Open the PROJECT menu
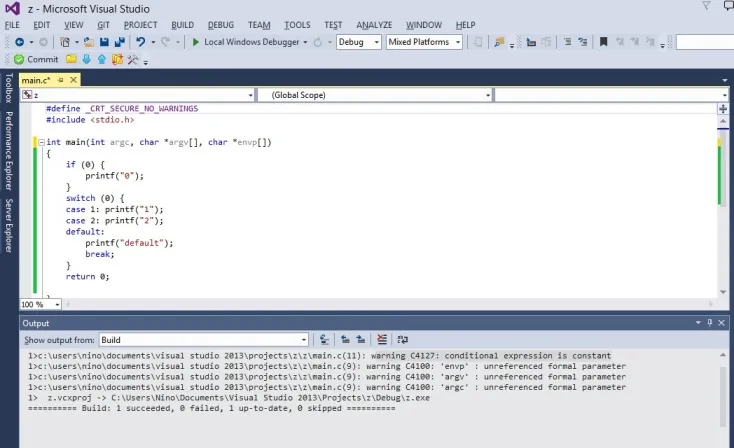This screenshot has width=734, height=448. coord(140,25)
